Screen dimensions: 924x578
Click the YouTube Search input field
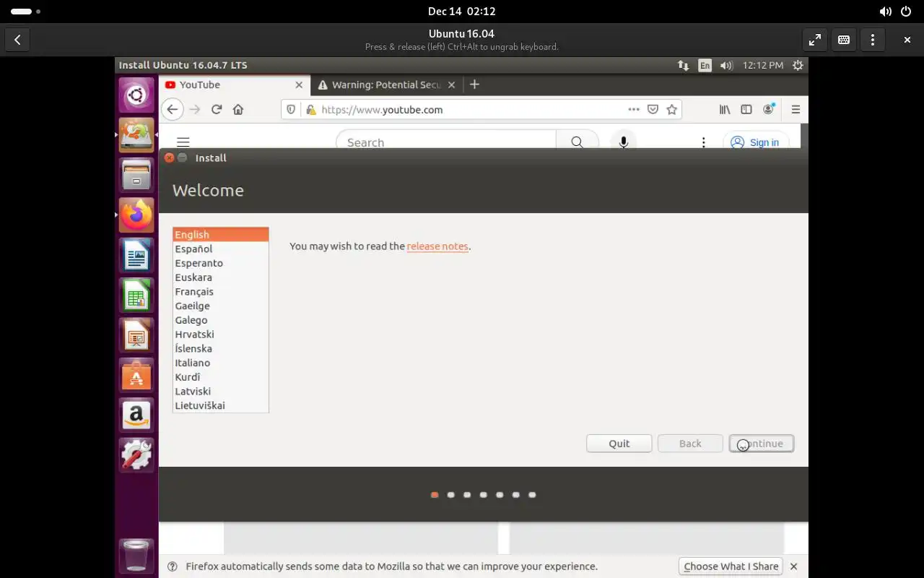pyautogui.click(x=446, y=142)
